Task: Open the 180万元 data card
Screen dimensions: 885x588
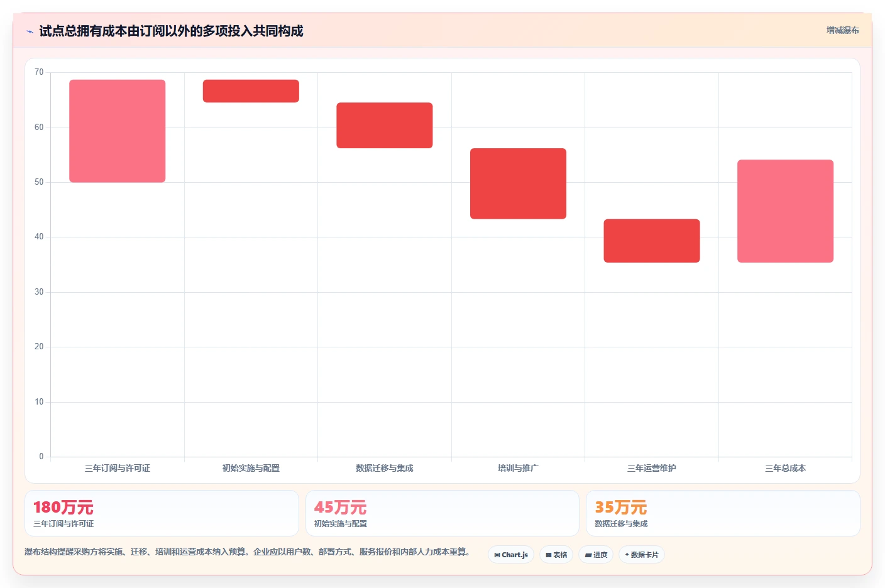Action: point(162,513)
